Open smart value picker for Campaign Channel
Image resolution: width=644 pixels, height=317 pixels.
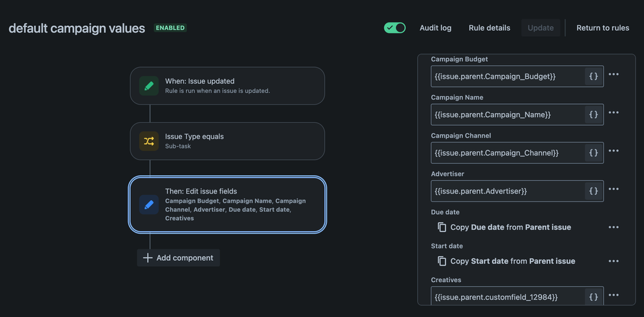594,152
